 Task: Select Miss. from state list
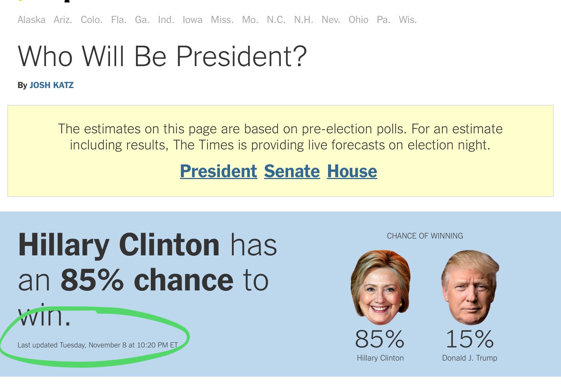[222, 20]
